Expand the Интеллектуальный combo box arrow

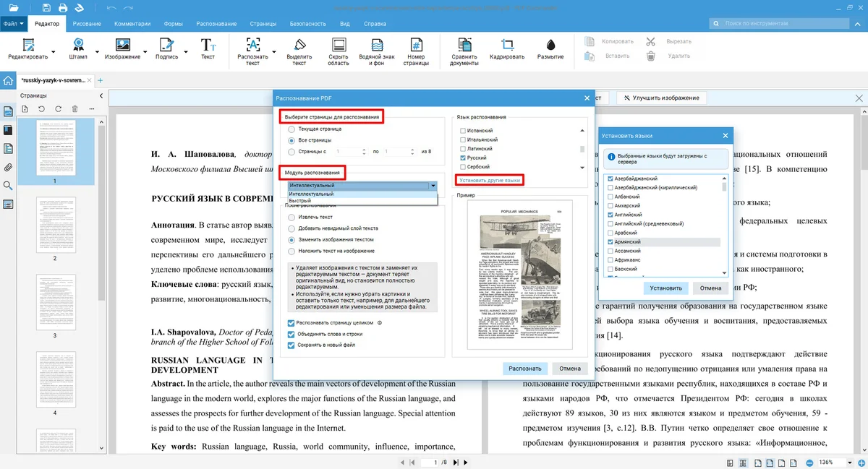click(433, 186)
